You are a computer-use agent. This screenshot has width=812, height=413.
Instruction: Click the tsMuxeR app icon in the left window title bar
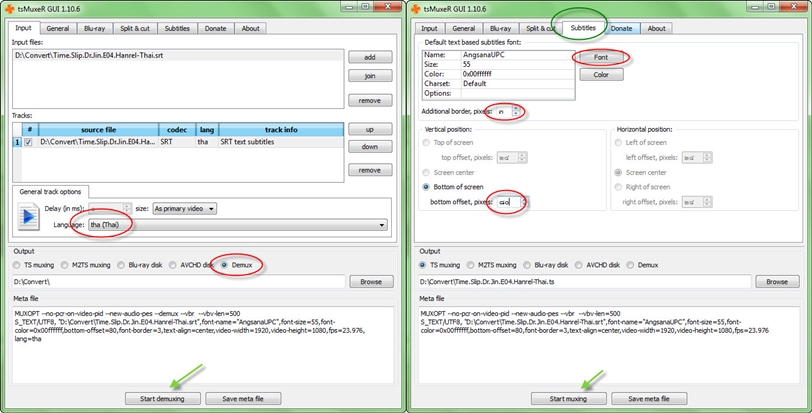coord(9,8)
